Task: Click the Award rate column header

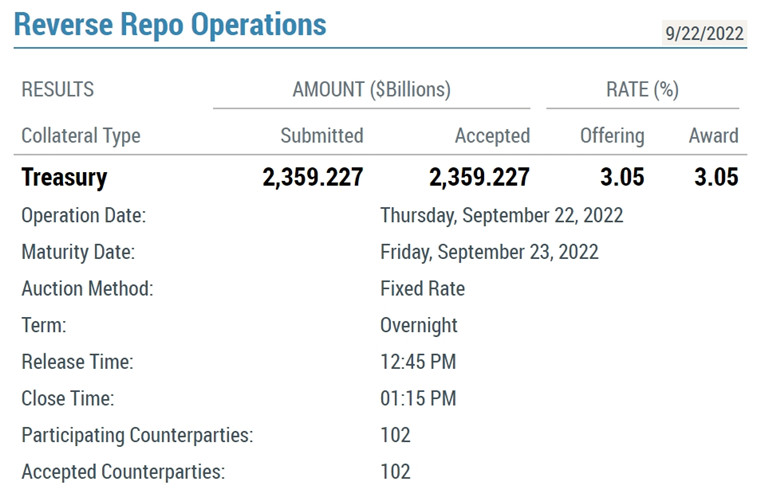Action: [x=713, y=135]
